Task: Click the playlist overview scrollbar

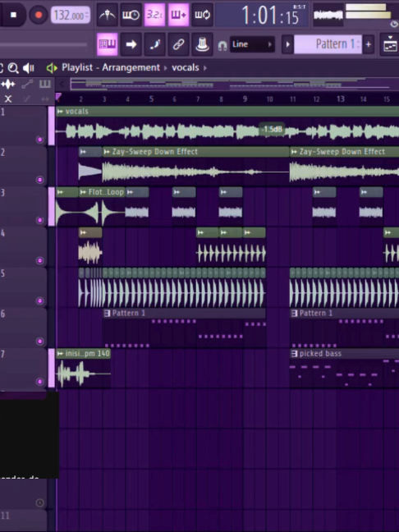Action: point(234,84)
